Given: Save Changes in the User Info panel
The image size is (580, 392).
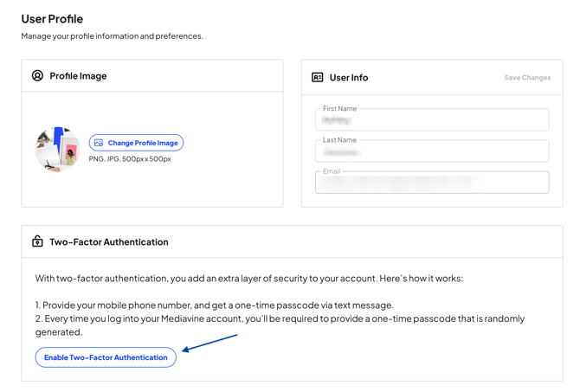Looking at the screenshot, I should coord(527,78).
